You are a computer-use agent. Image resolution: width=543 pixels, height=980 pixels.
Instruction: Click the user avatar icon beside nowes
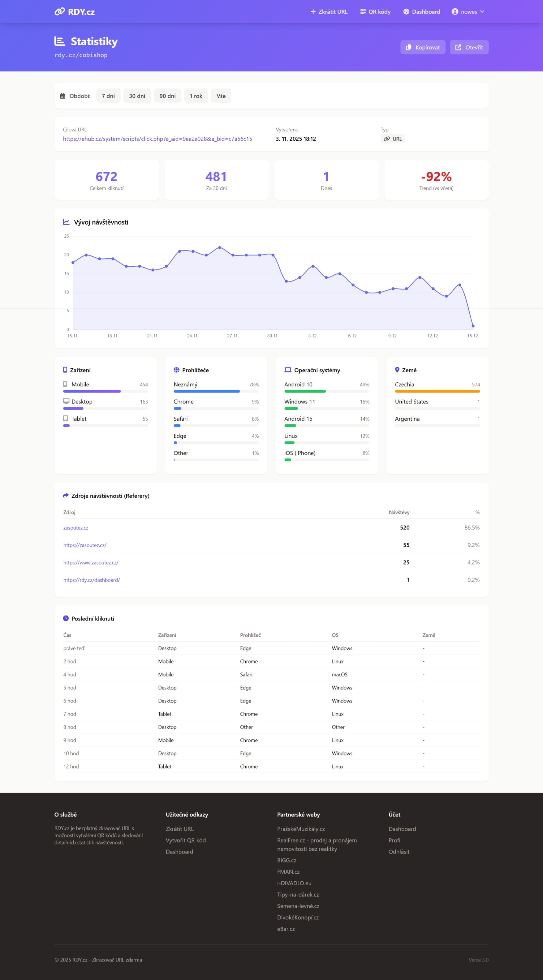tap(454, 12)
